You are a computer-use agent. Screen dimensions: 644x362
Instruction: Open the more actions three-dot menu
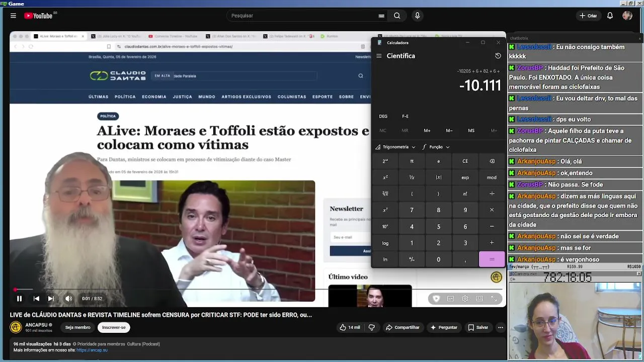point(500,327)
